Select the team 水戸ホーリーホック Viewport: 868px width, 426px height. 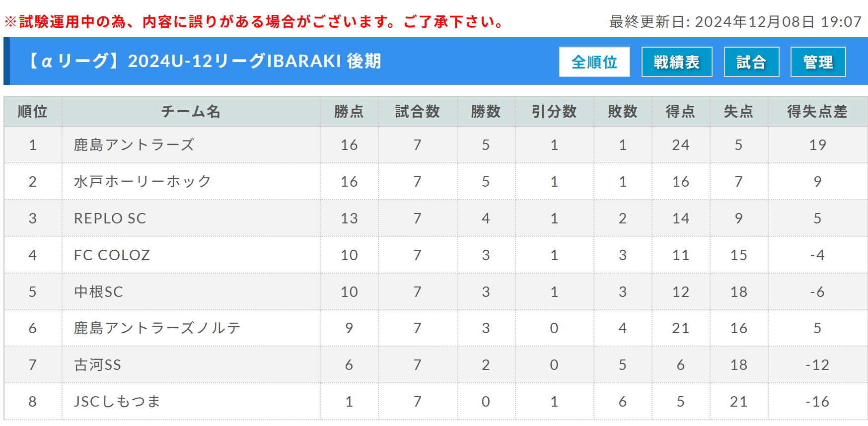click(143, 182)
